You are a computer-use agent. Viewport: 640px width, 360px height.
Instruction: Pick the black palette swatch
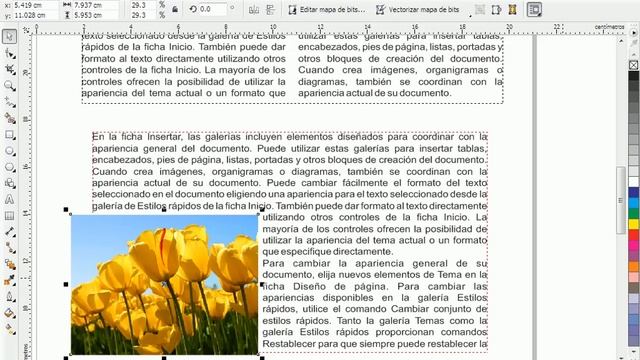(633, 76)
